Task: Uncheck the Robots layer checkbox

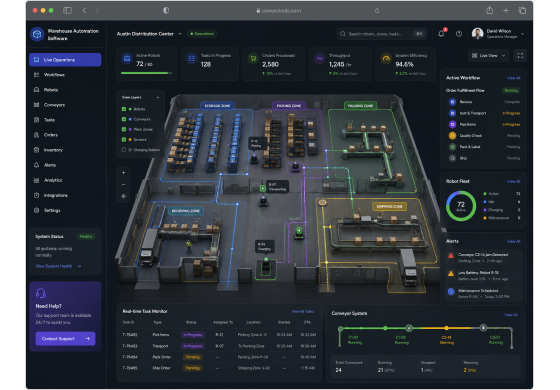Action: 124,109
